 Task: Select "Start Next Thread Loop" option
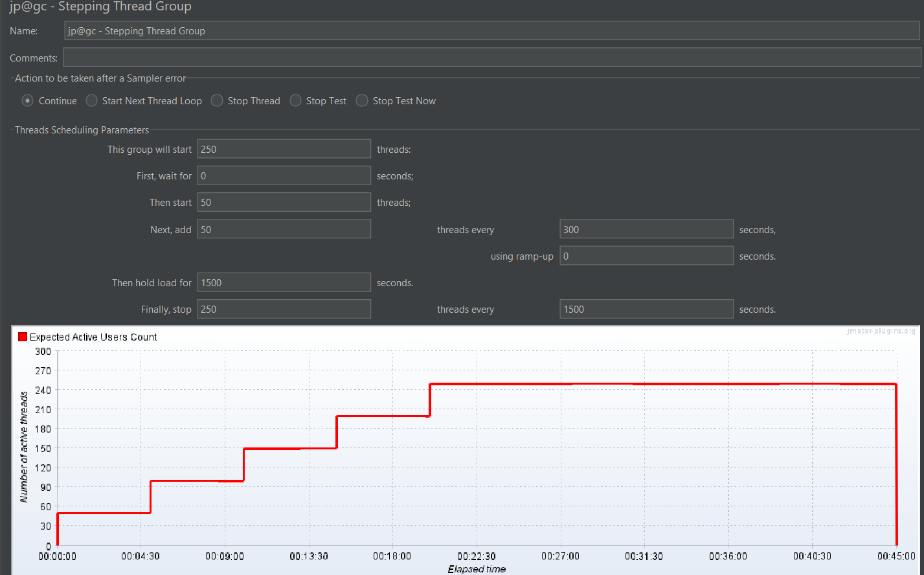coord(91,100)
